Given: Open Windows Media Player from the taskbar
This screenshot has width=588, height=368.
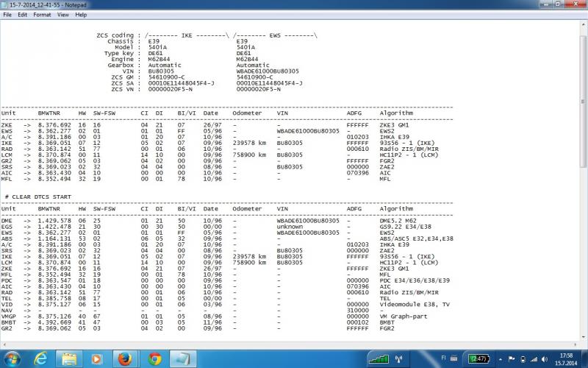Looking at the screenshot, I should (96, 359).
